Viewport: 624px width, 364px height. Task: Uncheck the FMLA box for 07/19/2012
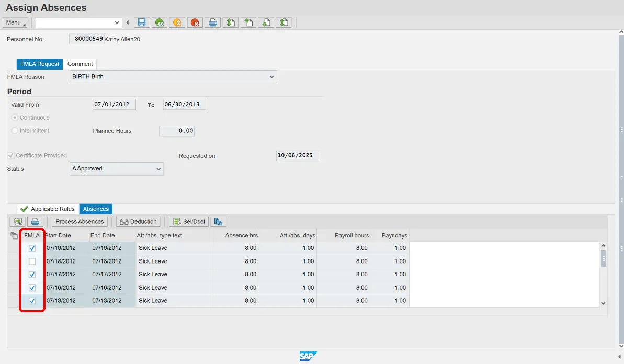coord(32,248)
